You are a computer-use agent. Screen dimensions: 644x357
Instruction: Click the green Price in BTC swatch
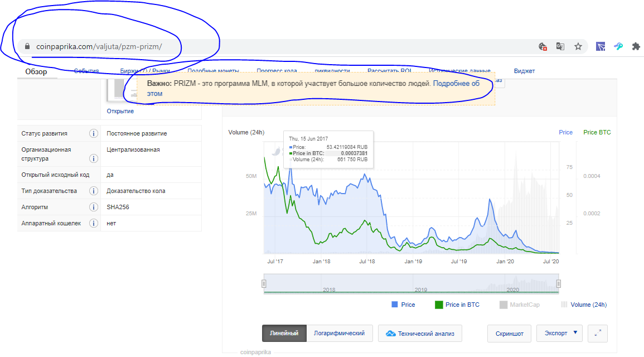point(439,305)
